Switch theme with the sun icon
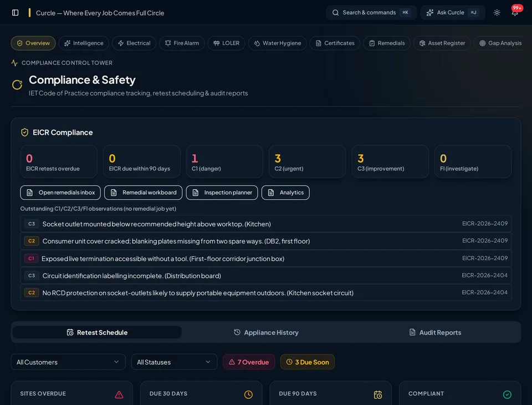This screenshot has width=532, height=405. [497, 13]
